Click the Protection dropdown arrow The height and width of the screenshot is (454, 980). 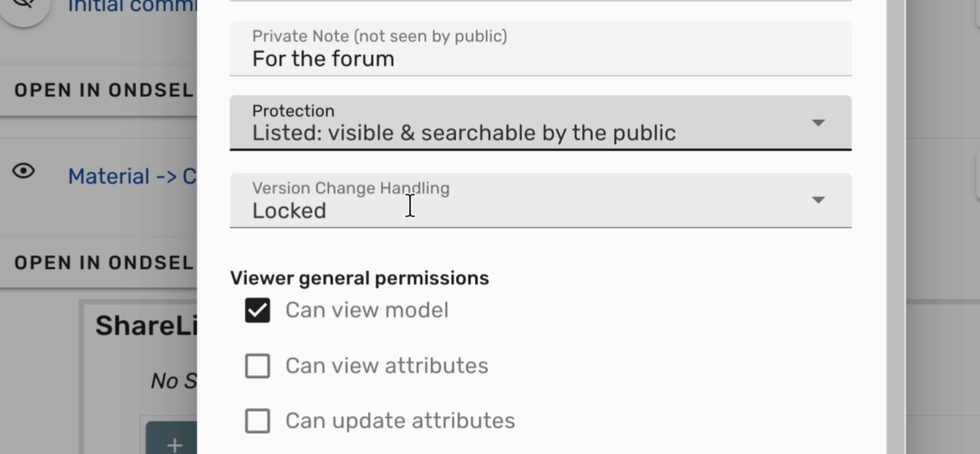(818, 123)
